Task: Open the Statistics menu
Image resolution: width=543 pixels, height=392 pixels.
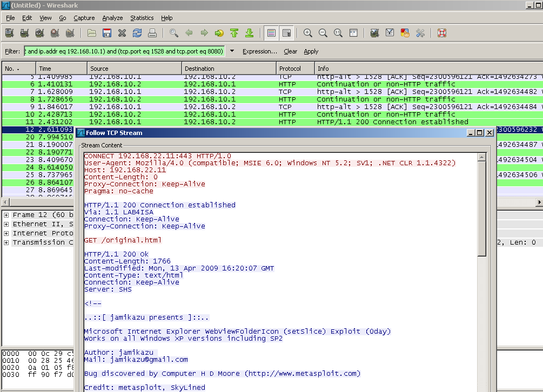Action: pyautogui.click(x=142, y=18)
